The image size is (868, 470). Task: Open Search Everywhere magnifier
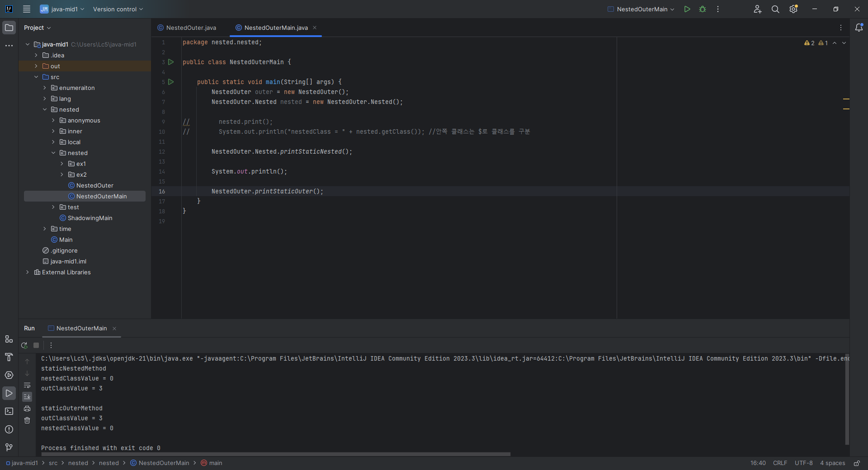click(x=775, y=9)
